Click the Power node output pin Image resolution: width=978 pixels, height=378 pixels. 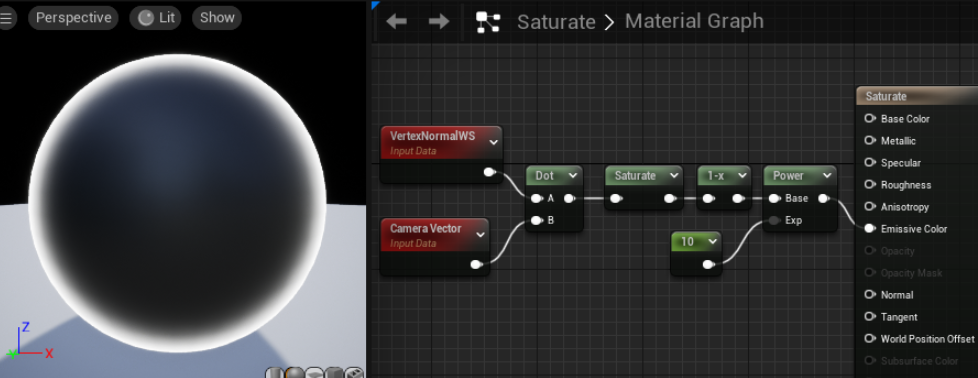tap(823, 198)
